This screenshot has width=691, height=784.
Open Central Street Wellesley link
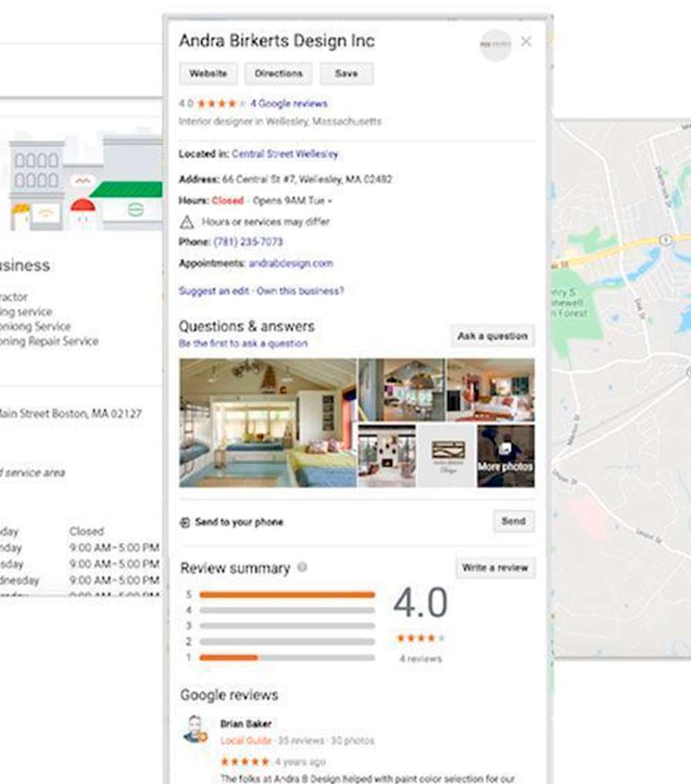pyautogui.click(x=285, y=154)
